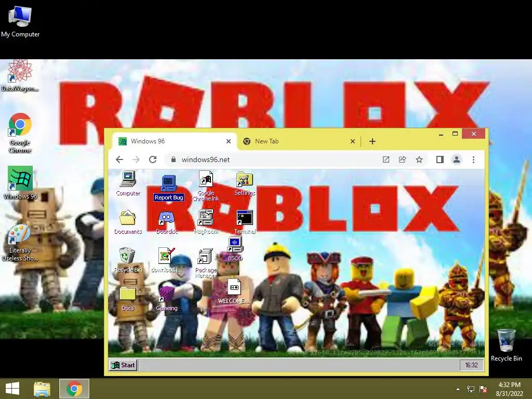Open the Action Center flag icon
Viewport: 532px width, 399px height.
(483, 389)
